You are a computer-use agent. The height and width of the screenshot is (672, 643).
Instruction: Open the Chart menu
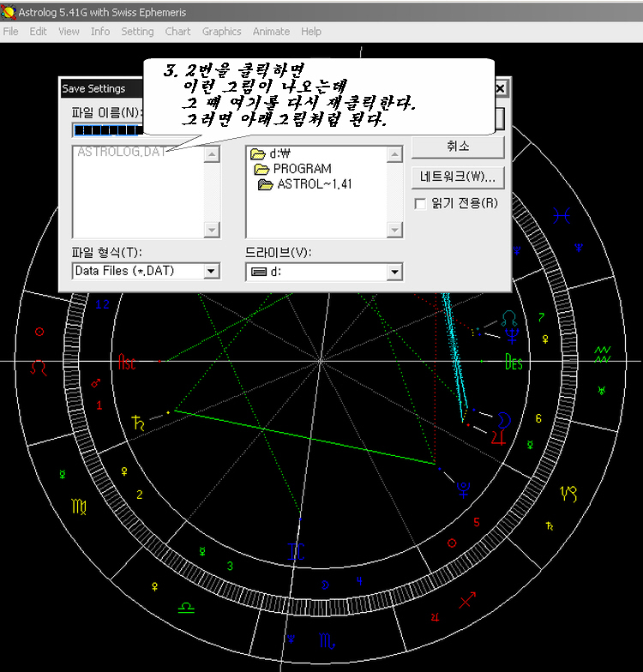pos(178,32)
